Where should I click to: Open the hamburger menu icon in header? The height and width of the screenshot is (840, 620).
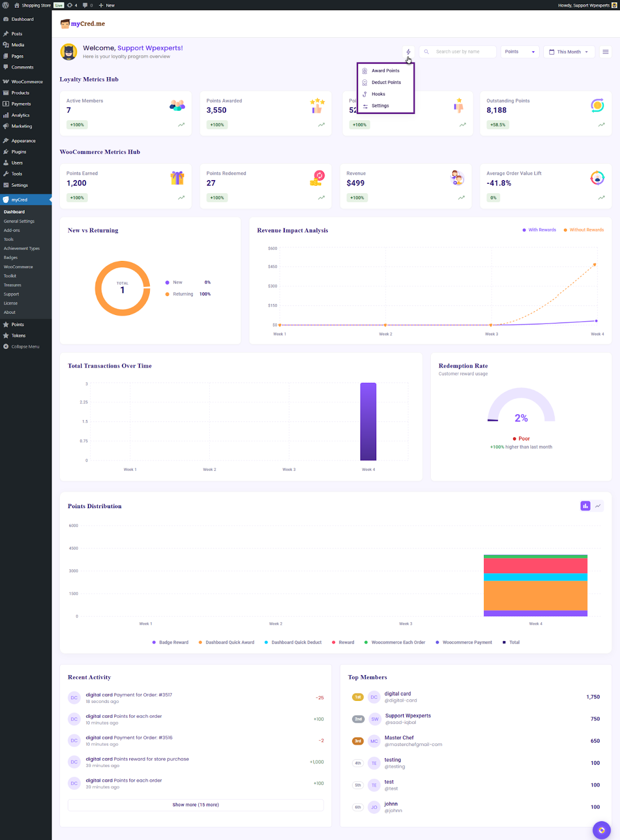tap(605, 51)
